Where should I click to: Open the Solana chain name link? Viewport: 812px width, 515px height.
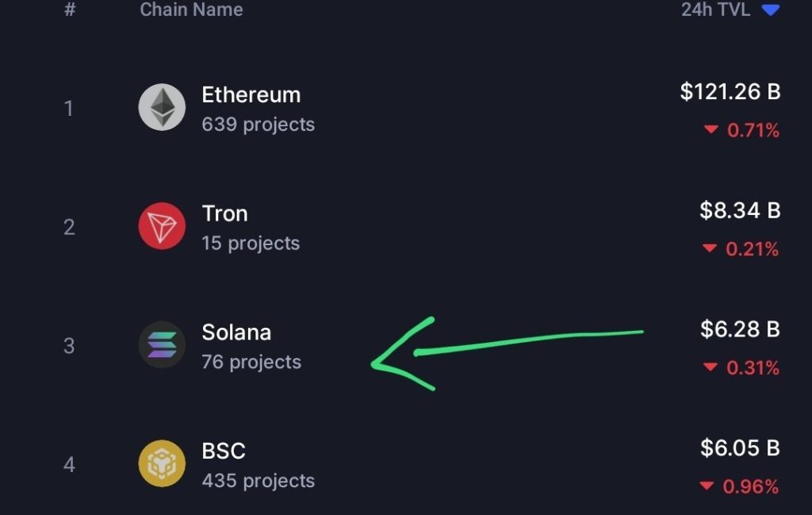236,332
